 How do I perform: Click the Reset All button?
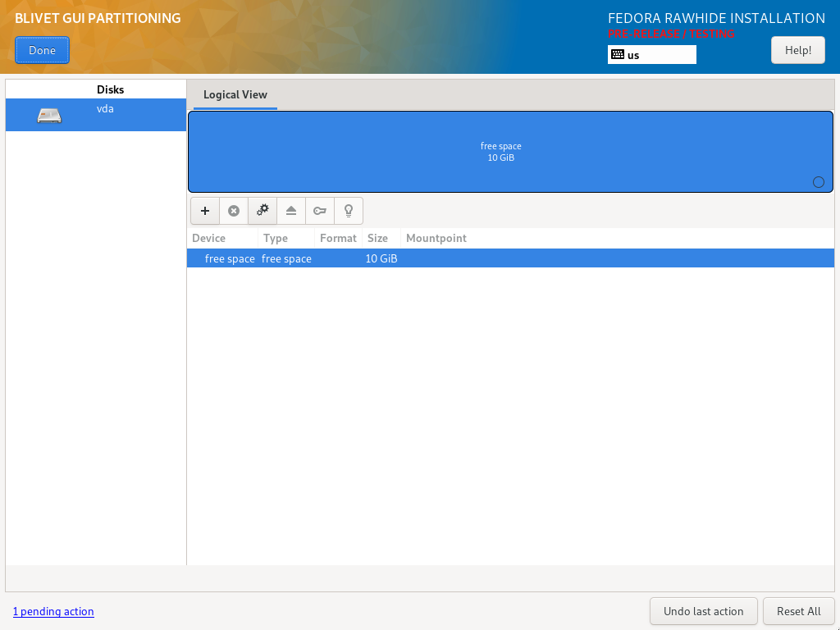point(798,611)
